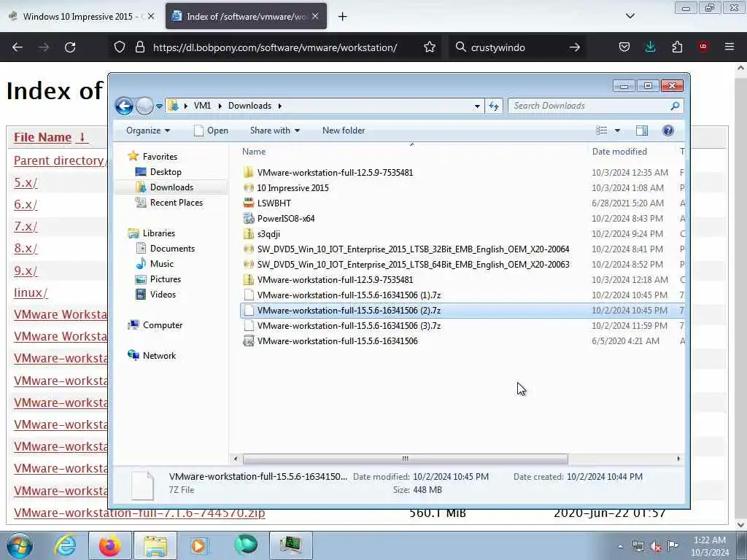The image size is (747, 560).
Task: Switch to Firefox in the taskbar
Action: (x=110, y=545)
